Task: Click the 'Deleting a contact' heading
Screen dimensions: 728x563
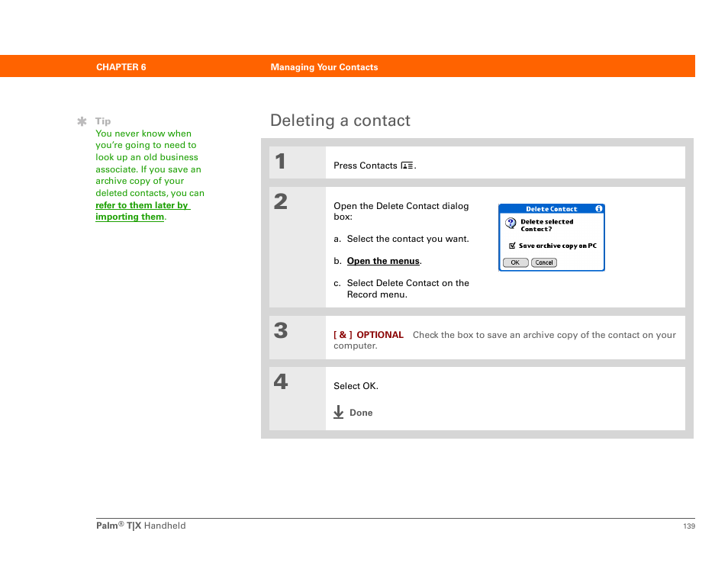Action: pyautogui.click(x=340, y=121)
